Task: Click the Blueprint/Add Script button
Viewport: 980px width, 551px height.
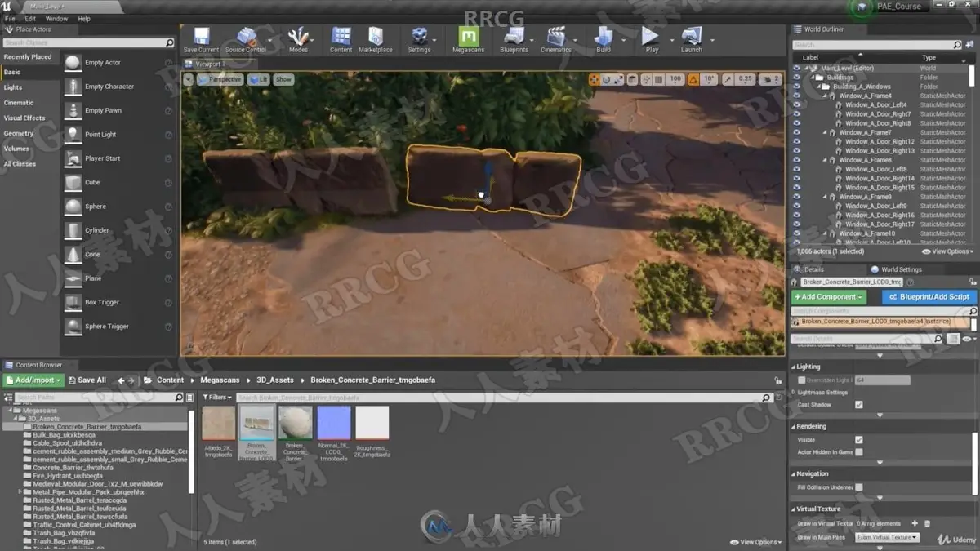Action: [929, 297]
